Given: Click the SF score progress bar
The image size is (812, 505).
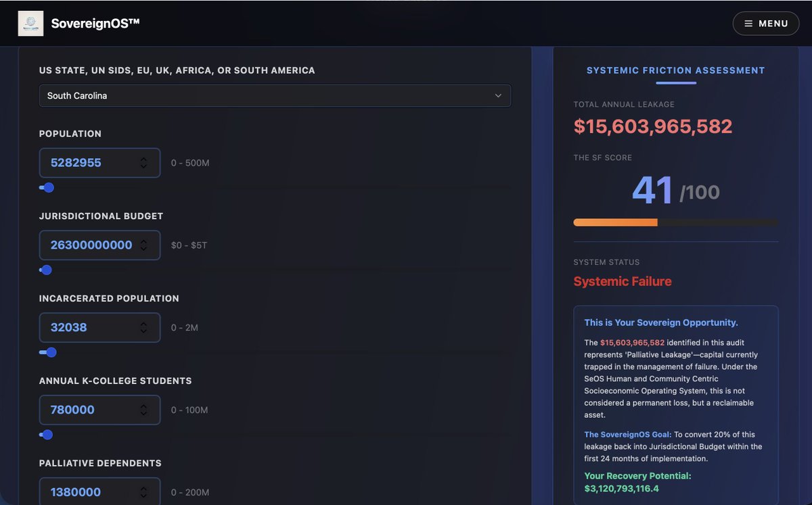Looking at the screenshot, I should [x=675, y=222].
